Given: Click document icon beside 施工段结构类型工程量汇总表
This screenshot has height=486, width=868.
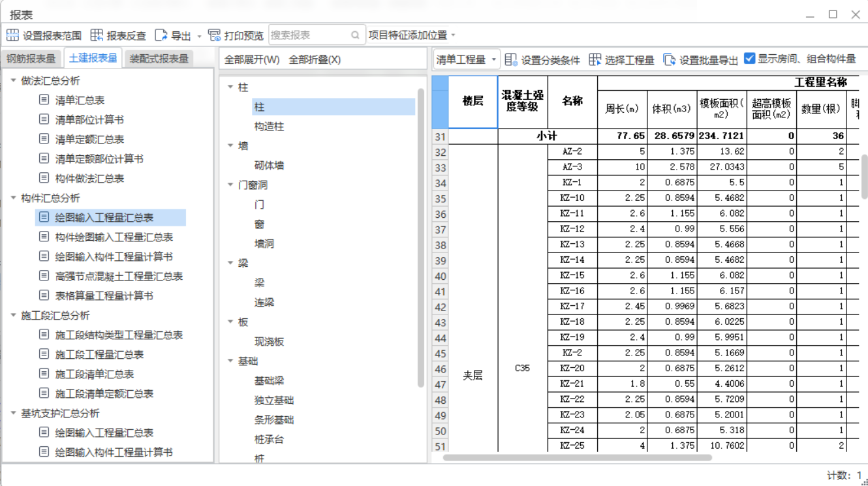Looking at the screenshot, I should click(44, 335).
